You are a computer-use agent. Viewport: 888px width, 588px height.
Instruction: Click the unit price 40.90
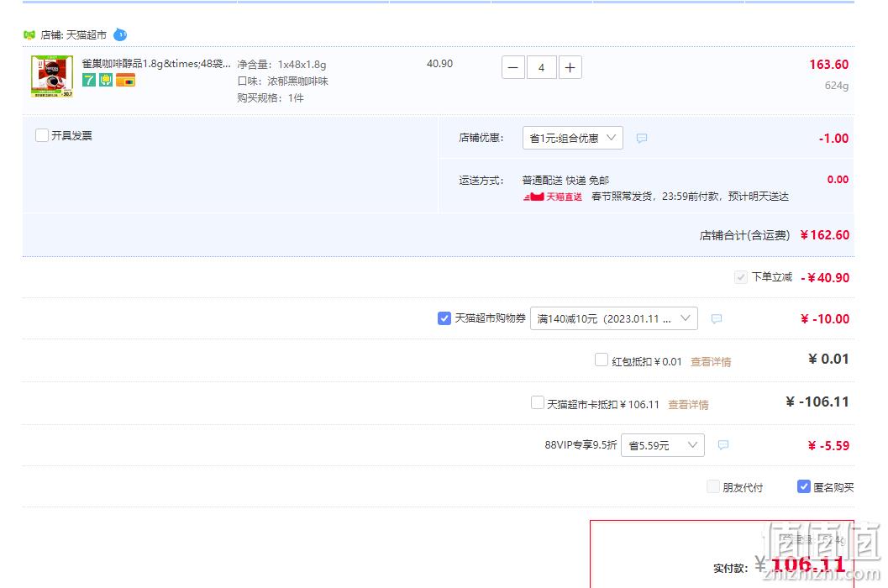[439, 64]
